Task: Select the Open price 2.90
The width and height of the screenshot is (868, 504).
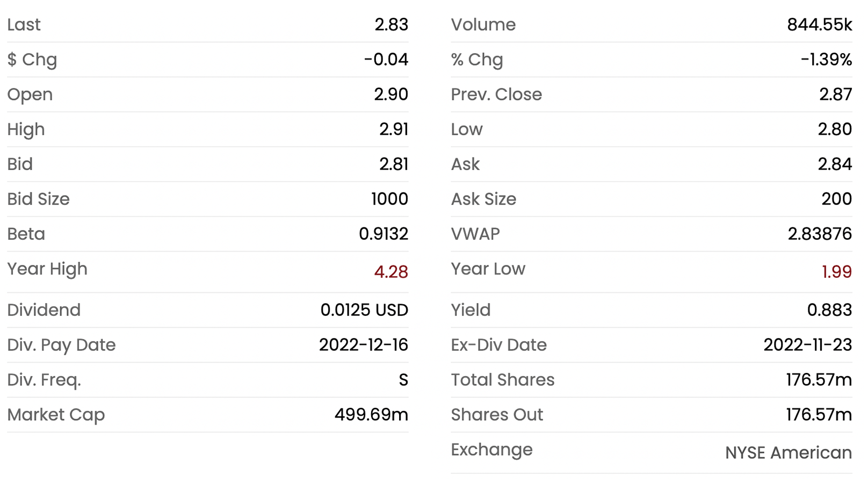Action: tap(391, 95)
